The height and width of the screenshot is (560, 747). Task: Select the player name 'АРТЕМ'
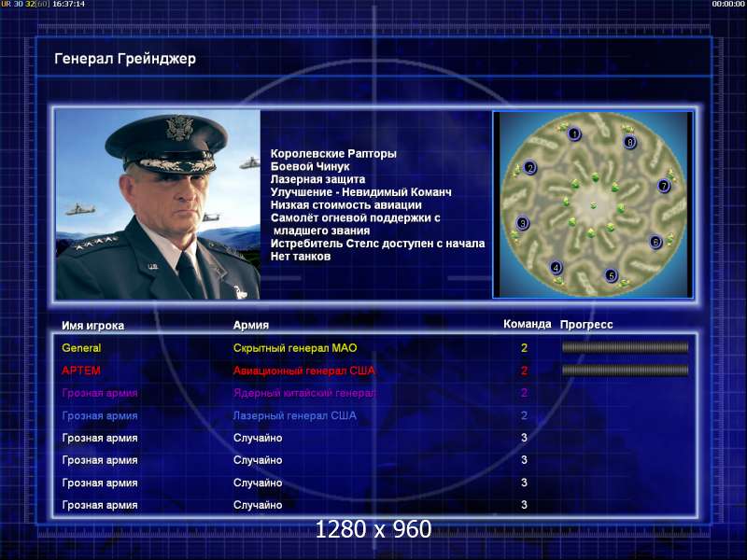point(81,370)
